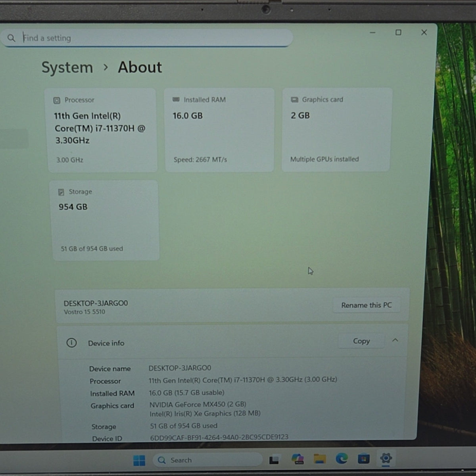Click the Device info information icon
The width and height of the screenshot is (476, 476).
(71, 343)
